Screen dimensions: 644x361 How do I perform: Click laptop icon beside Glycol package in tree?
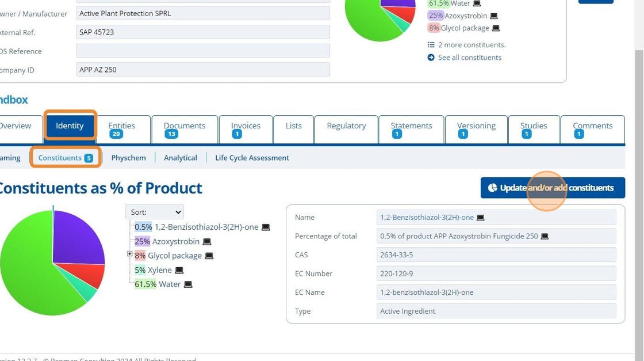[x=209, y=256]
